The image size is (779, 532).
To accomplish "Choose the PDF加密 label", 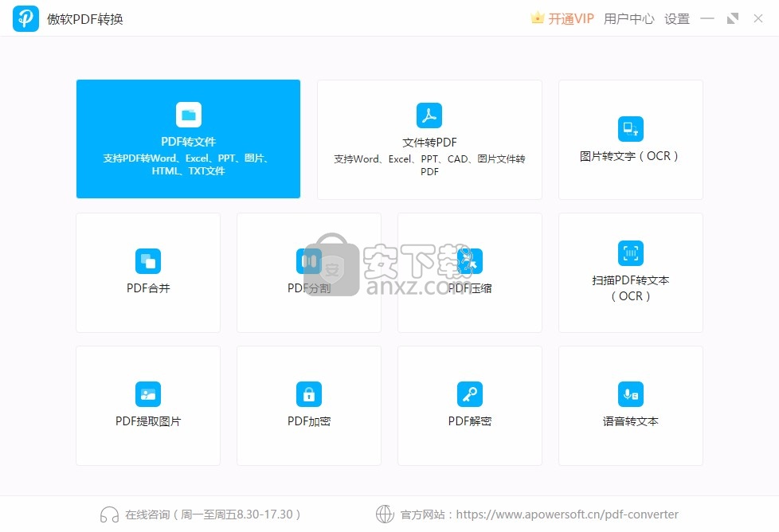I will [309, 421].
